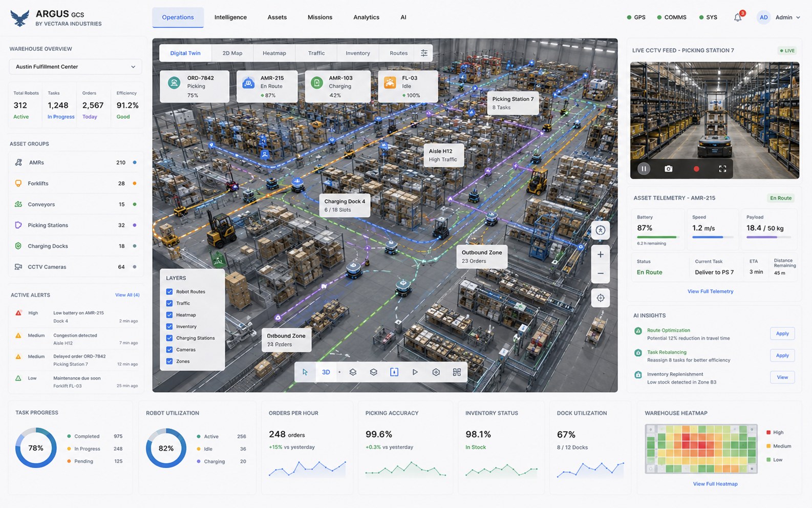Click the AMR-103 charging card icon

317,82
